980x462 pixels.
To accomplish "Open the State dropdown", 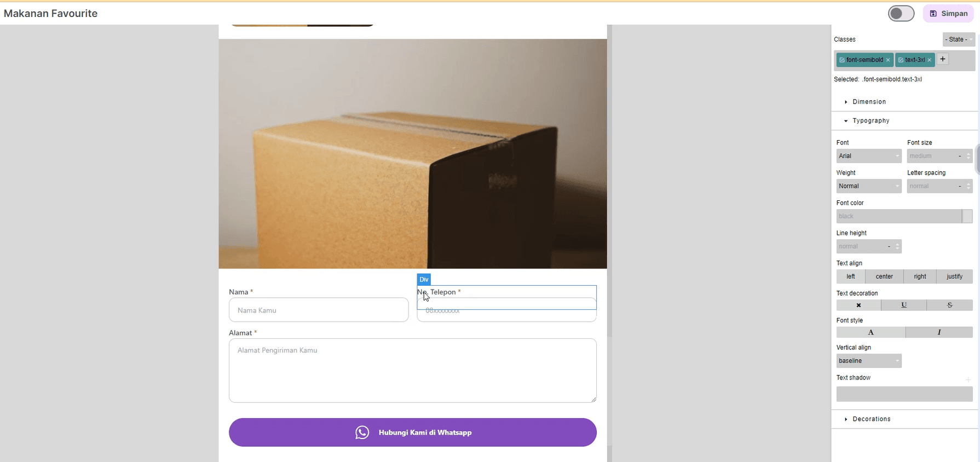I will pyautogui.click(x=959, y=39).
